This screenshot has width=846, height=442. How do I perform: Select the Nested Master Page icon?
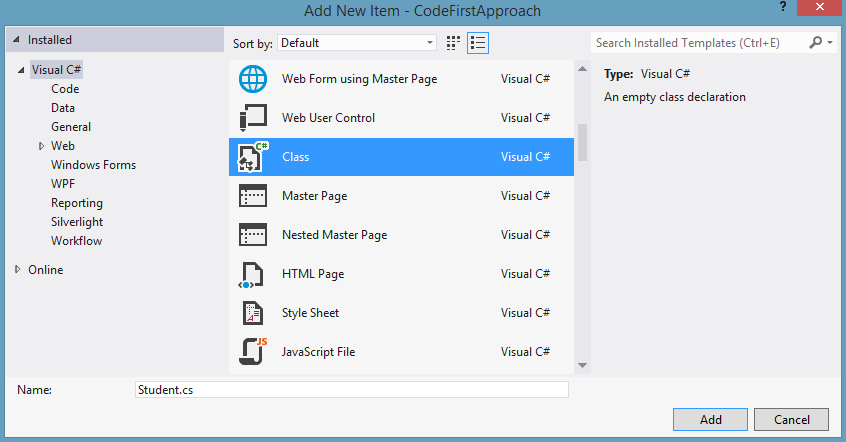(x=253, y=235)
